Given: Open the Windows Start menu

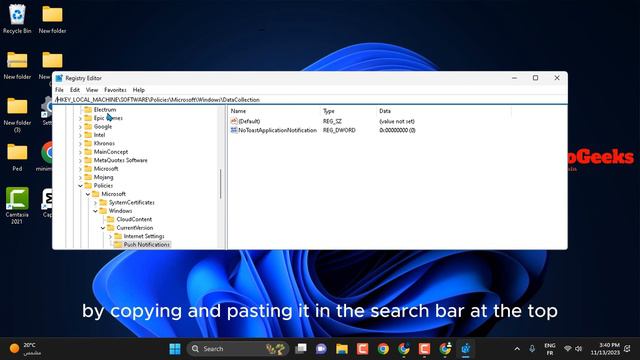Looking at the screenshot, I should pos(175,349).
